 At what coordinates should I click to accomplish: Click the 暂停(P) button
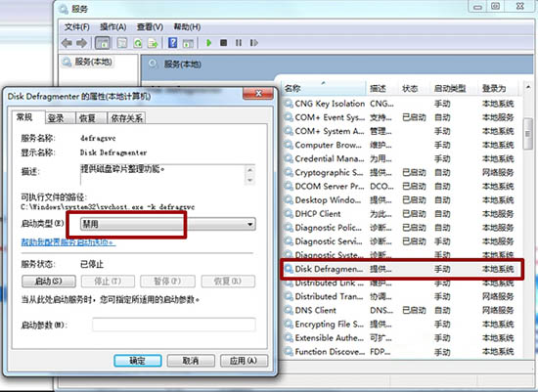[167, 282]
